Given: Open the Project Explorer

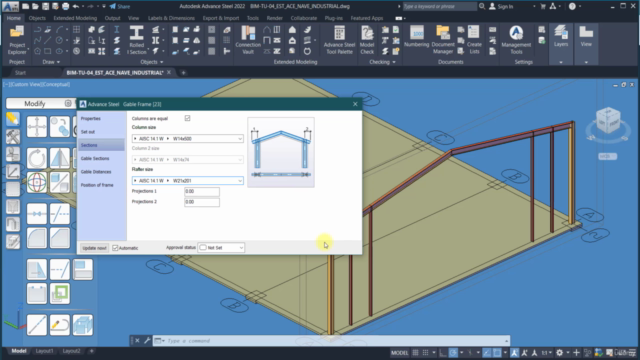Looking at the screenshot, I should (17, 40).
